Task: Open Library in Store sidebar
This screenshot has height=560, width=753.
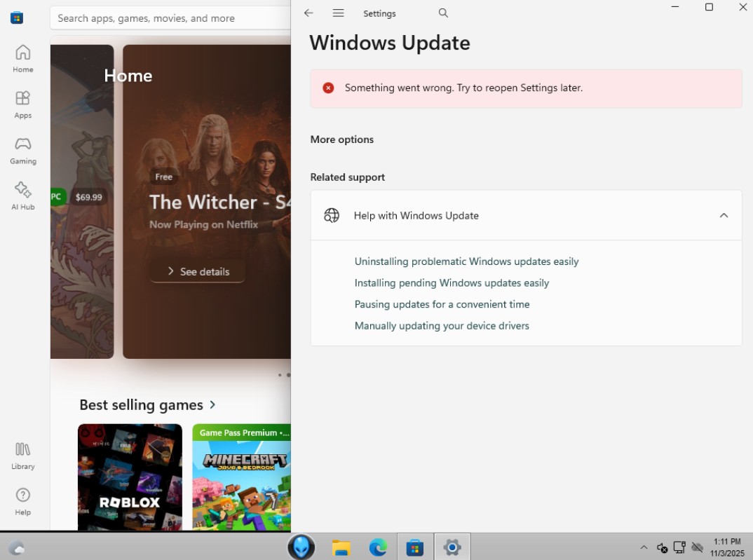Action: point(23,456)
